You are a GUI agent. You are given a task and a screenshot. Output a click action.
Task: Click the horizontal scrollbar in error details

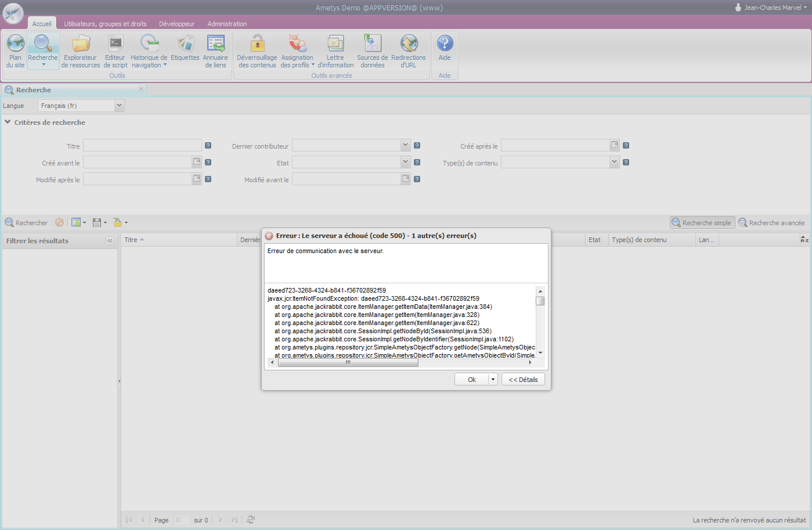(348, 362)
